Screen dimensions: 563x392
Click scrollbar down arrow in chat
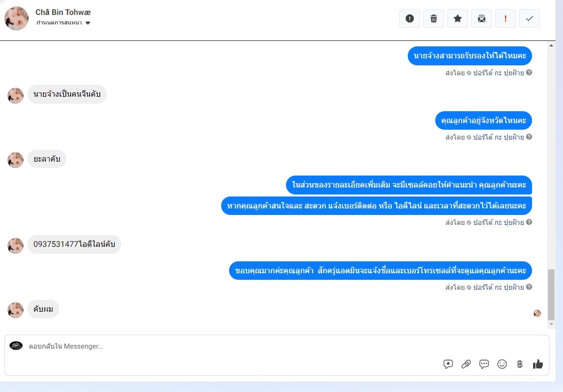tap(551, 324)
